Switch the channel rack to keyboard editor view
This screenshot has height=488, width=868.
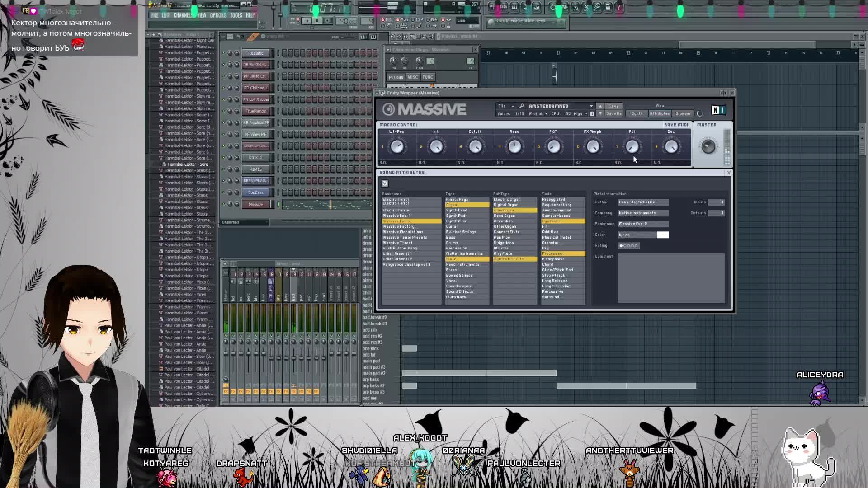click(374, 37)
